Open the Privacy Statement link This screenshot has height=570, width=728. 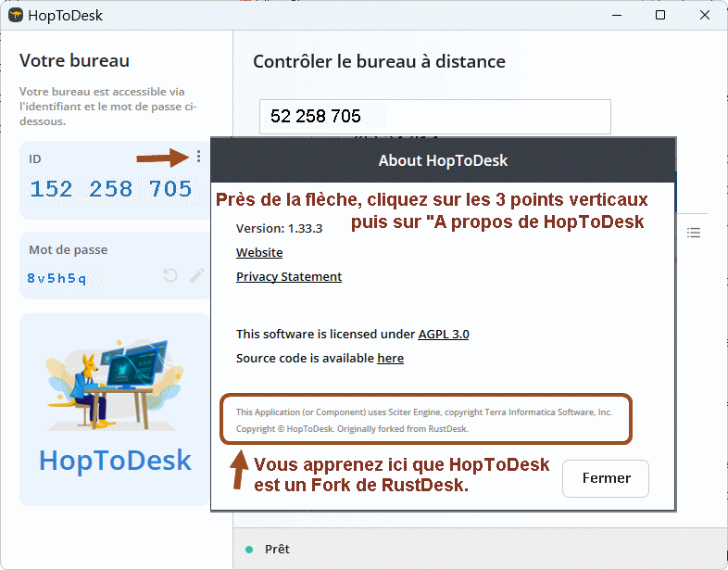(x=289, y=276)
